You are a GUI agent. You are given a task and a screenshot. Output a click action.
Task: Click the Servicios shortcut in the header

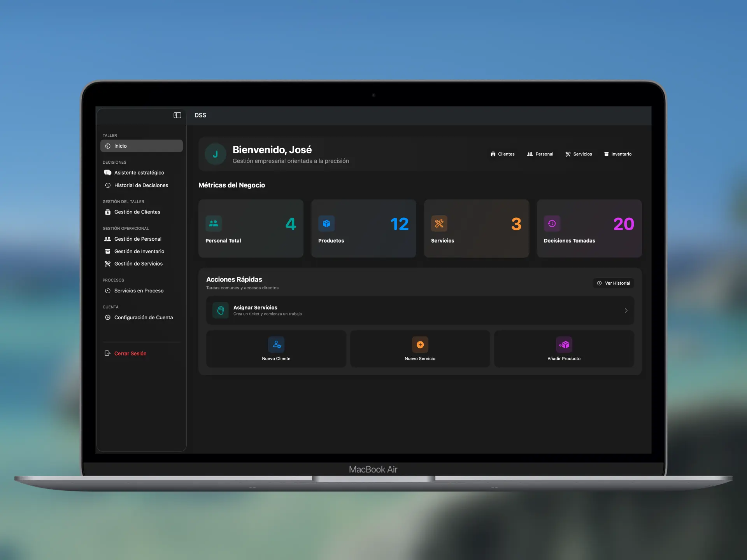pyautogui.click(x=579, y=154)
